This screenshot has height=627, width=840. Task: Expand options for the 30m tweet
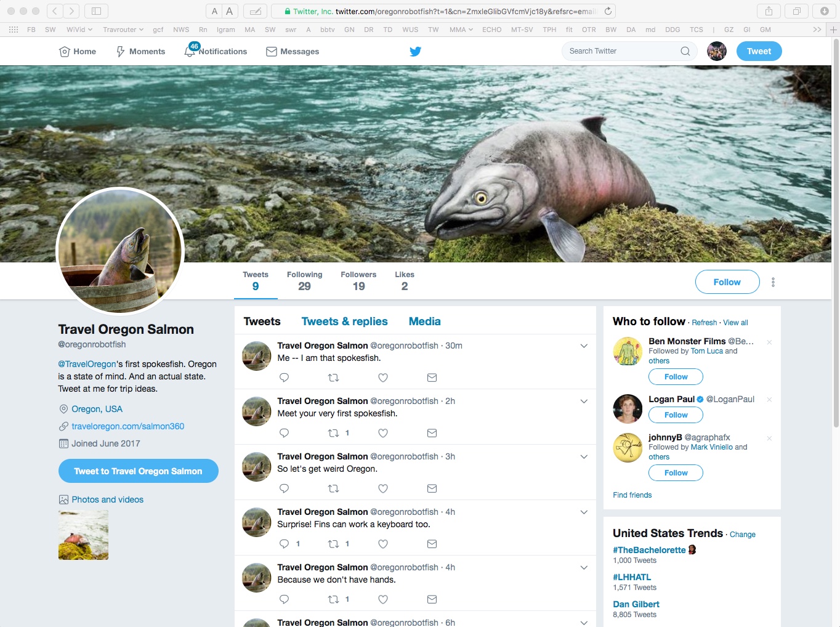pos(584,346)
